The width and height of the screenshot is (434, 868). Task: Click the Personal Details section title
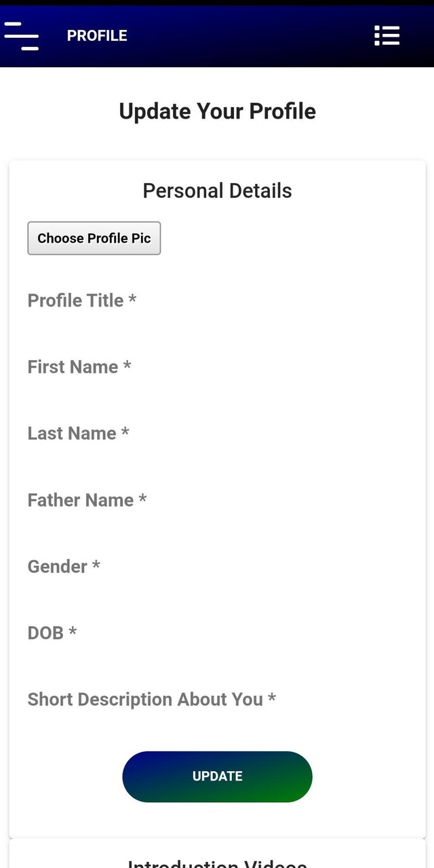click(217, 191)
